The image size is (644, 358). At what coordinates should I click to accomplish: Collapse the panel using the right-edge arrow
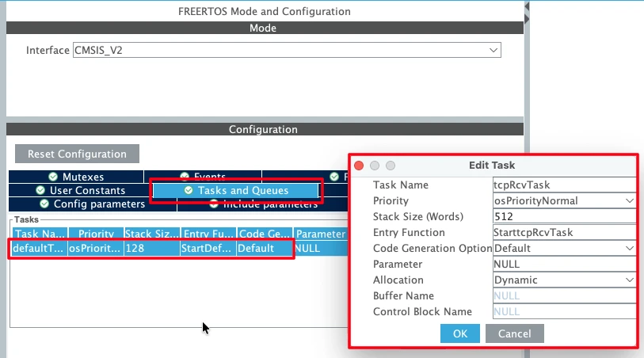(527, 19)
